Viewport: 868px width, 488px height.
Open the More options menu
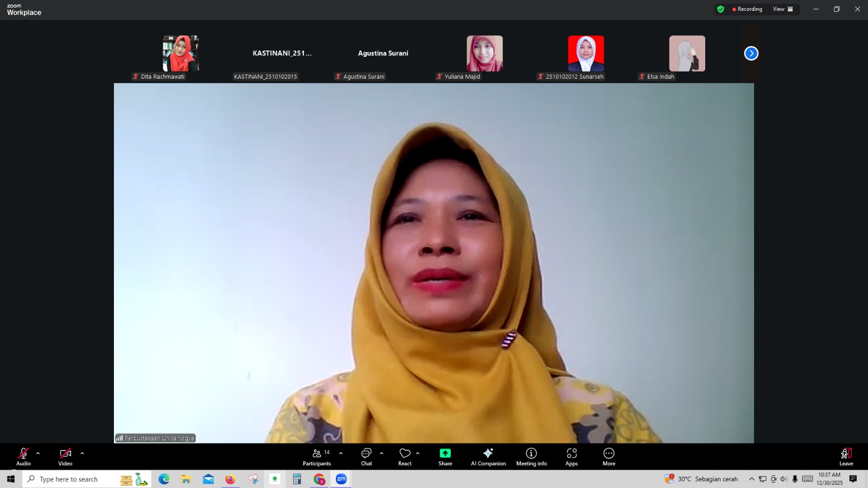coord(609,456)
